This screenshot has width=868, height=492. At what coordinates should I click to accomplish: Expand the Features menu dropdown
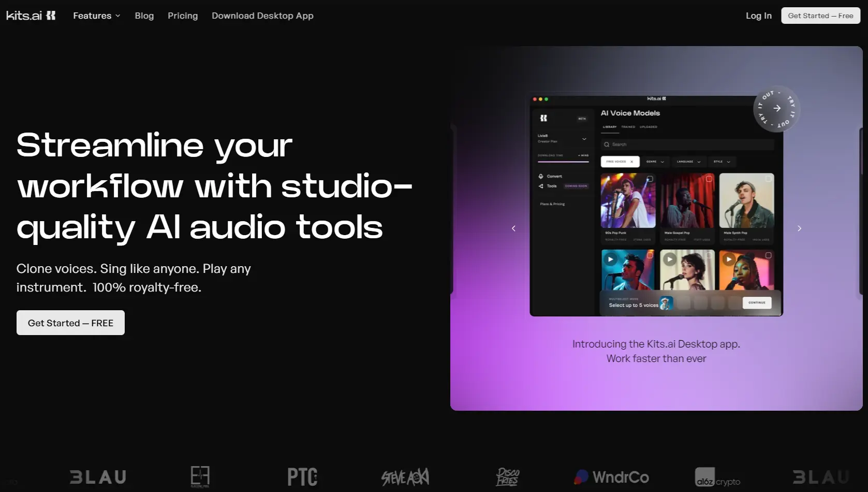point(96,16)
